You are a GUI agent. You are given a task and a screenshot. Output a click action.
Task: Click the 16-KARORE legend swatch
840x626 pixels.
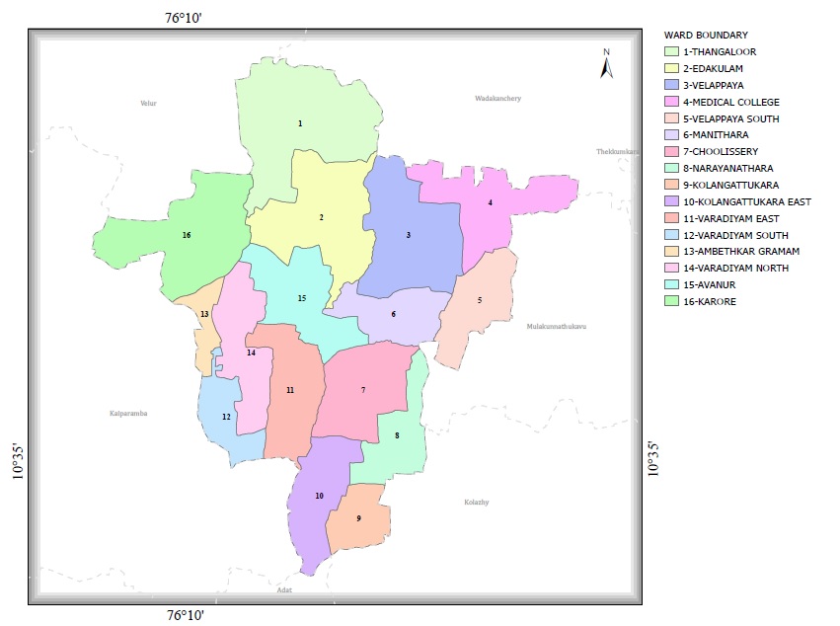(x=671, y=301)
